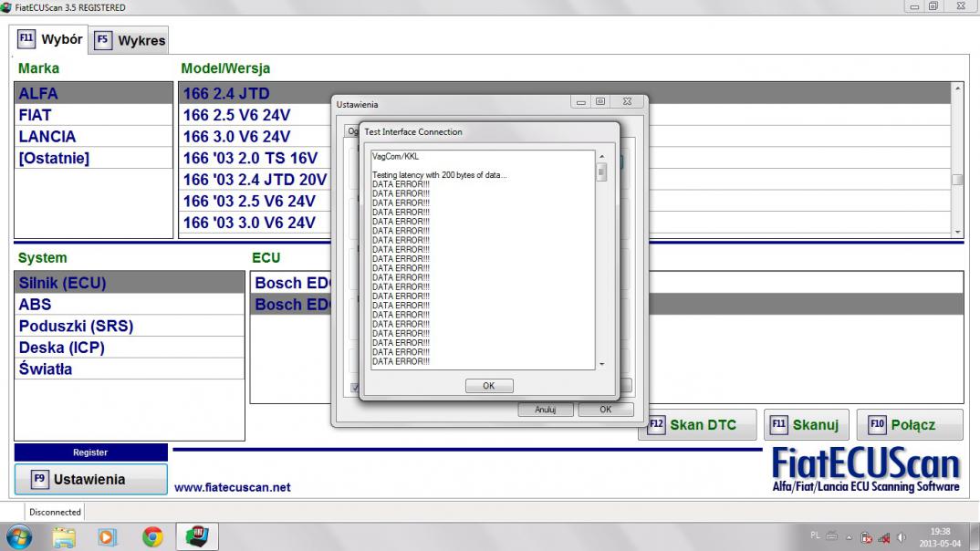Image resolution: width=980 pixels, height=551 pixels.
Task: Select Deska (ICP) system
Action: (130, 348)
